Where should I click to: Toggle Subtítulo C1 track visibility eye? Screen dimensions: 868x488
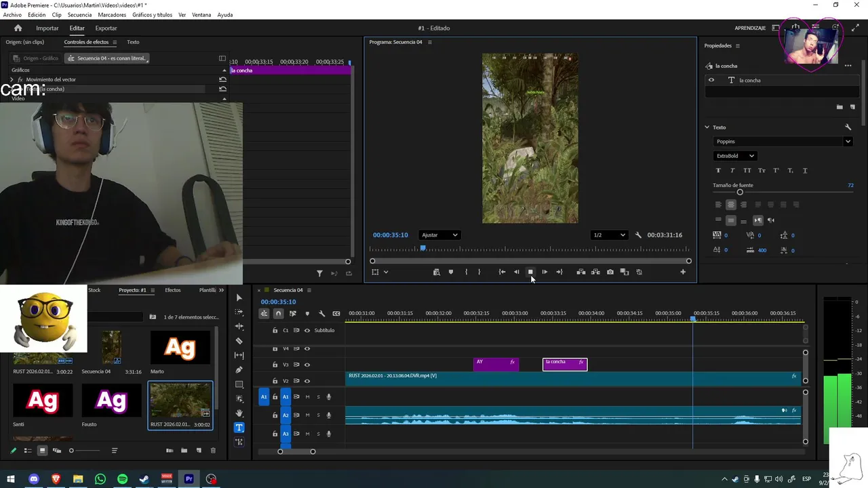coord(307,331)
